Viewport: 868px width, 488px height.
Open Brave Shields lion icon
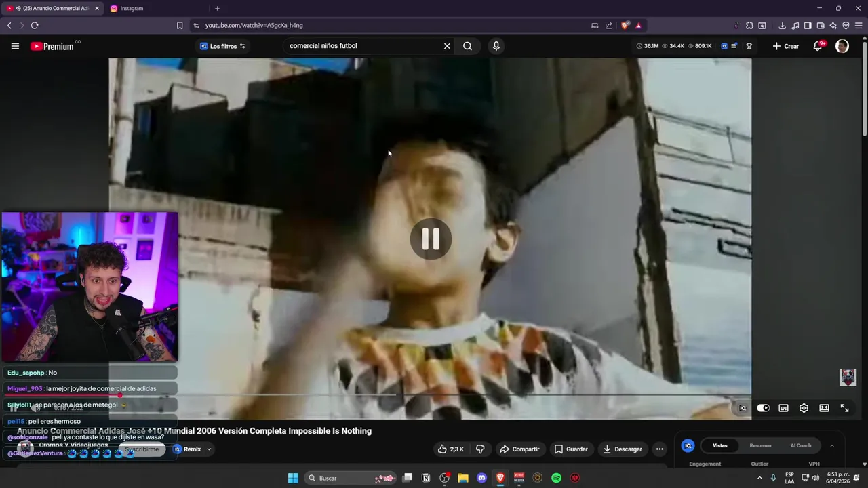[625, 25]
